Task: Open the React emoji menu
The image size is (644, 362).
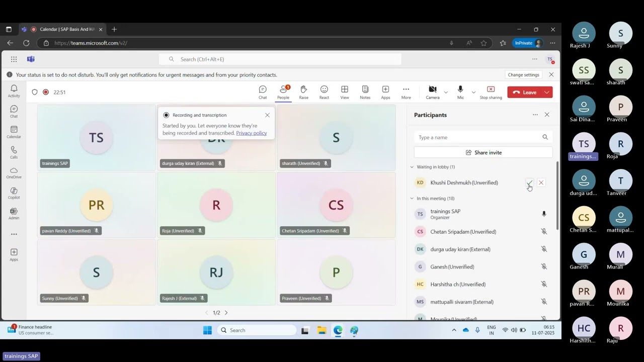Action: click(324, 92)
